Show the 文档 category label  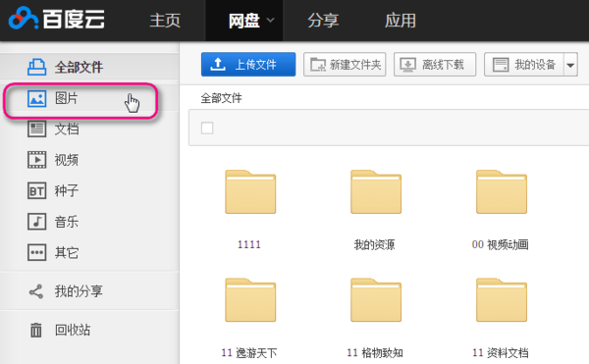(67, 130)
